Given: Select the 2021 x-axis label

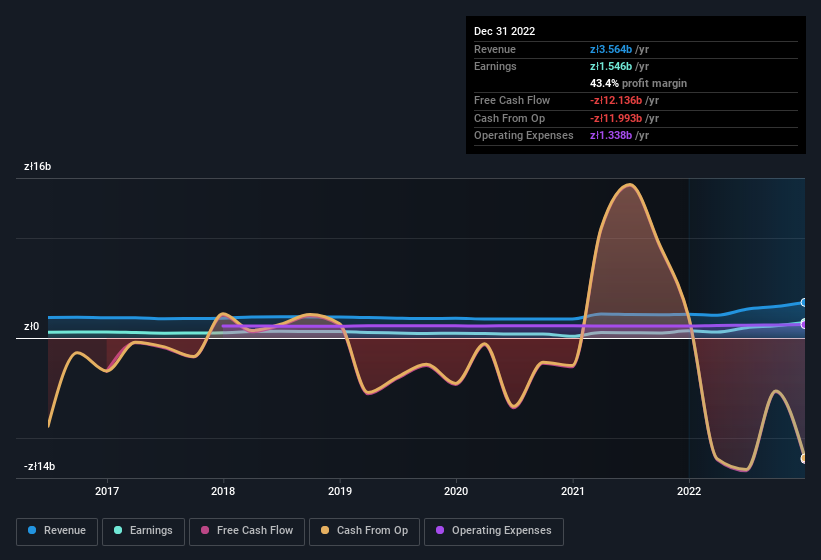Looking at the screenshot, I should [x=573, y=491].
